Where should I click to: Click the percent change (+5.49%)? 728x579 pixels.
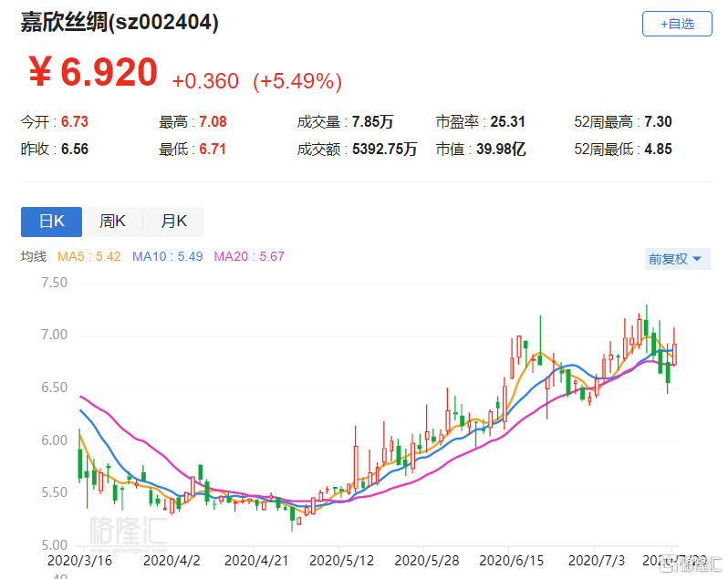tap(297, 81)
